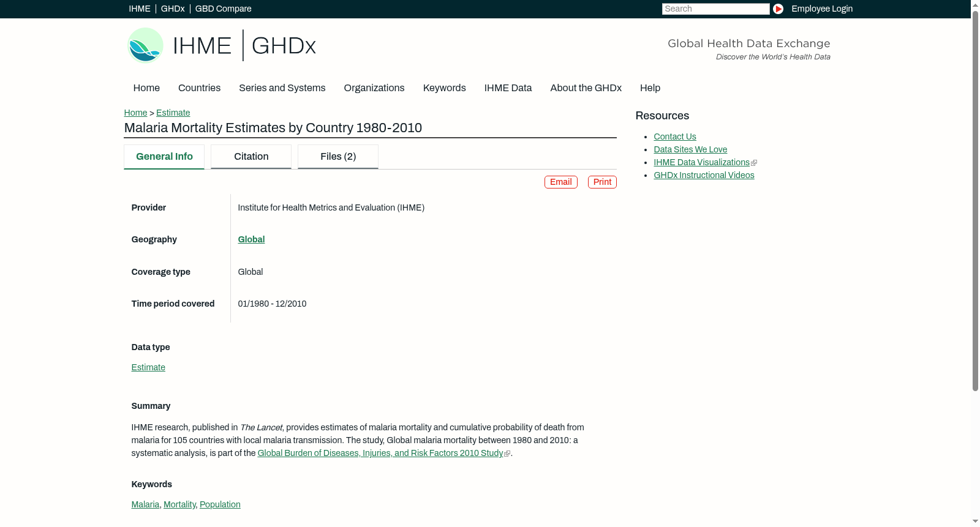
Task: Click the Email button
Action: coord(561,182)
